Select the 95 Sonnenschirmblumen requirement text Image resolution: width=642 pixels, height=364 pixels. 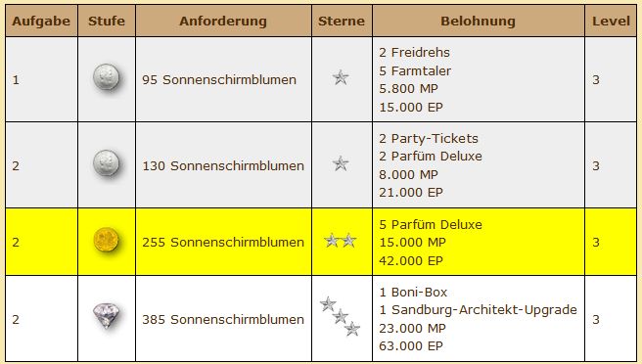[219, 80]
